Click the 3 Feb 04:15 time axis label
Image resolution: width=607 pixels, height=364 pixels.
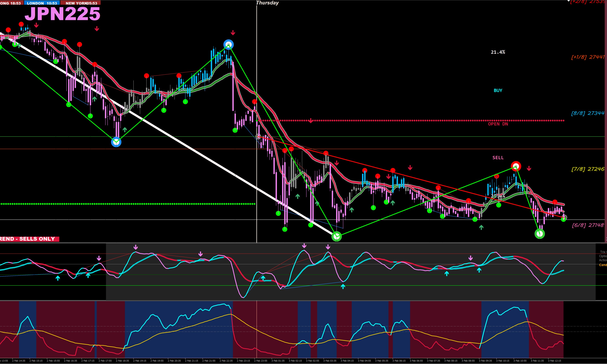[347, 361]
